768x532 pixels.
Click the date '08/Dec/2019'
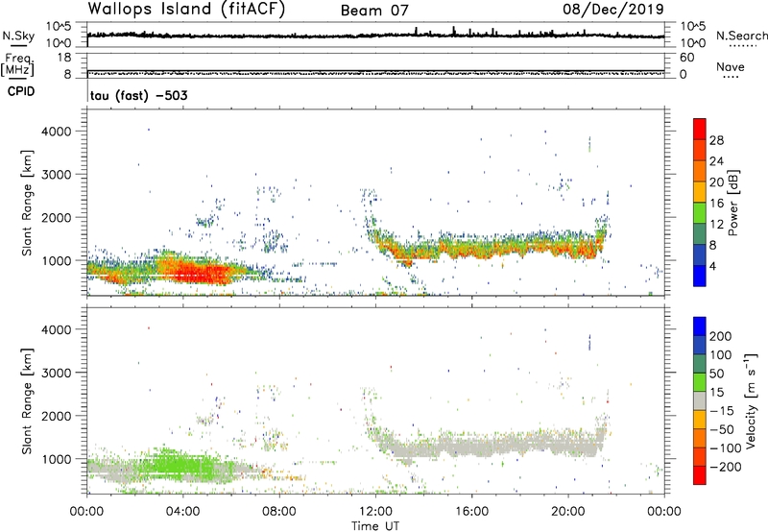[x=612, y=9]
